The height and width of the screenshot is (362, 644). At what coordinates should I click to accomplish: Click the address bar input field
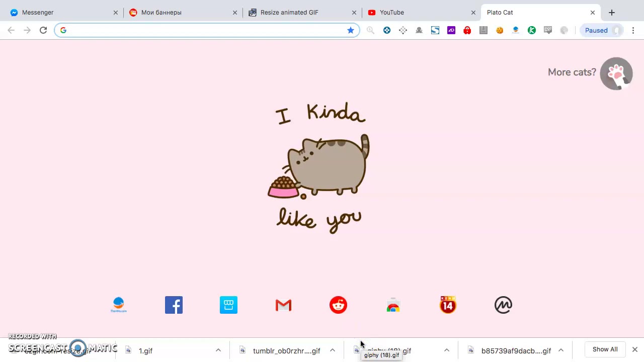pos(207,30)
